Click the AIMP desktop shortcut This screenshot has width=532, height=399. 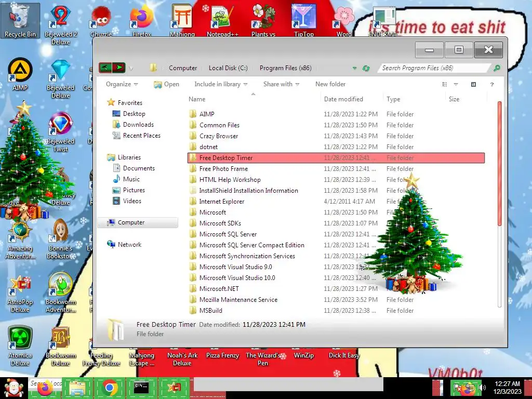pyautogui.click(x=20, y=75)
